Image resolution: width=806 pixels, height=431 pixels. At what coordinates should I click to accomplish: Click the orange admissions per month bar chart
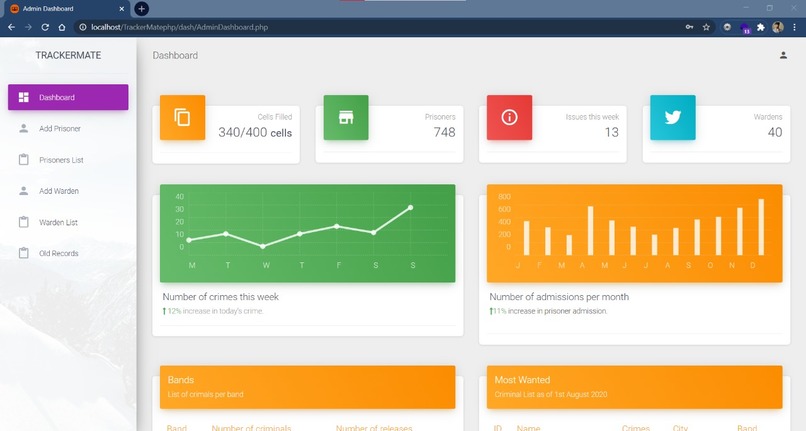click(x=634, y=233)
